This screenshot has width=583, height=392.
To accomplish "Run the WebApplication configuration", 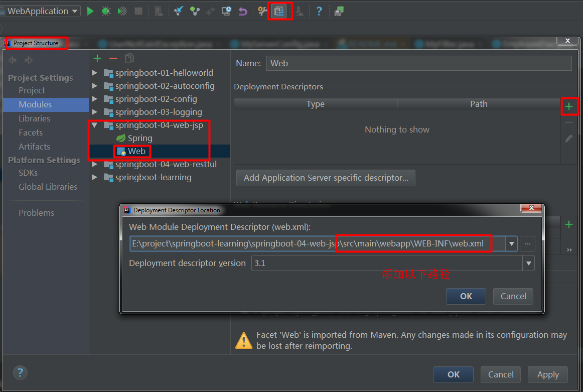I will coord(90,11).
